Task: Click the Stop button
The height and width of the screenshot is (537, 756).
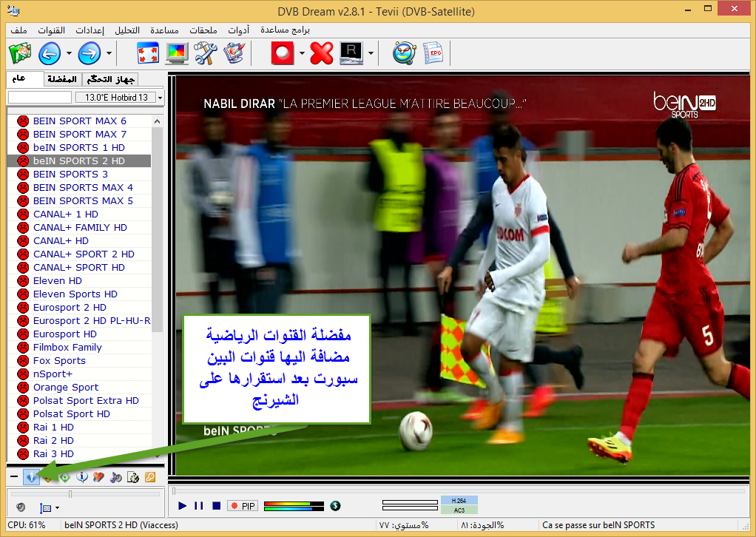Action: point(217,506)
